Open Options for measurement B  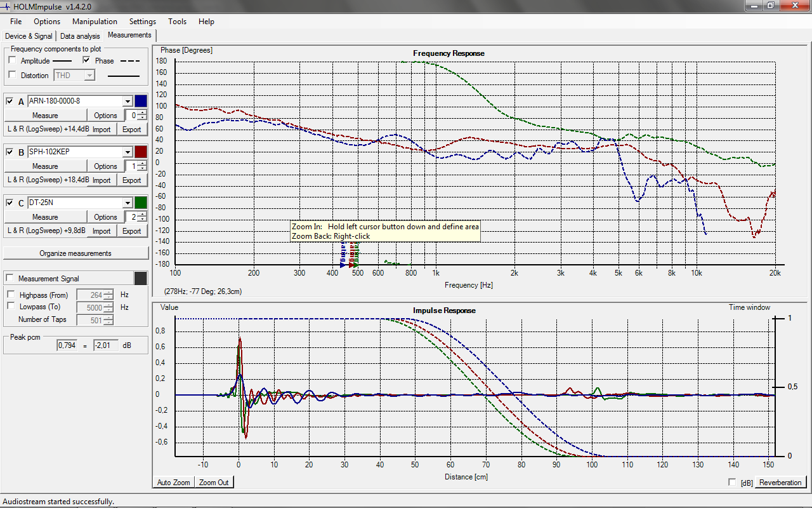click(x=105, y=166)
